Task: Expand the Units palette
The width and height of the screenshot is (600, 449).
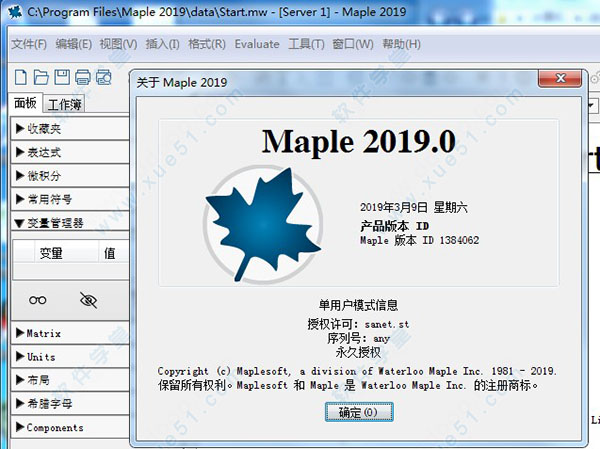Action: tap(70, 357)
